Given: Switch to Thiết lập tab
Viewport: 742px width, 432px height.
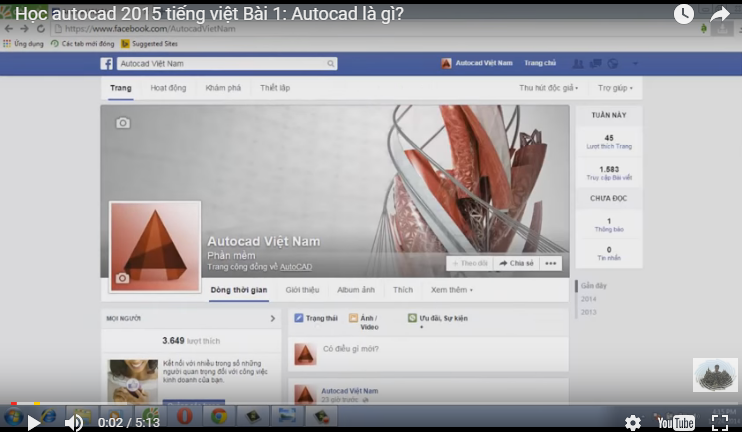Looking at the screenshot, I should [275, 88].
